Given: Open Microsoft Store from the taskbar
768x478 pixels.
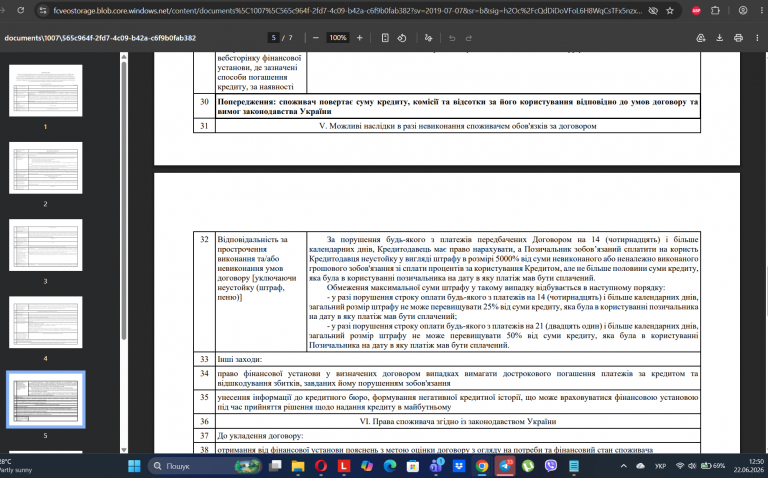Looking at the screenshot, I should click(x=413, y=466).
